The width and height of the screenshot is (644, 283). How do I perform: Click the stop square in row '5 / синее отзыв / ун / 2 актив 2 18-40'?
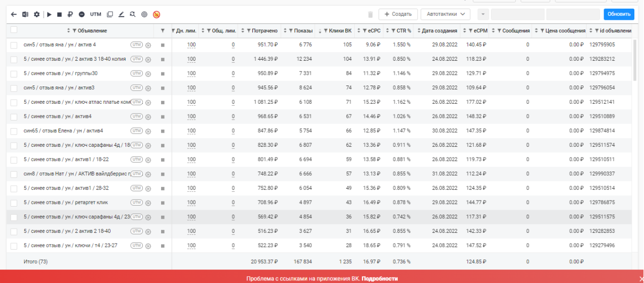tap(163, 231)
